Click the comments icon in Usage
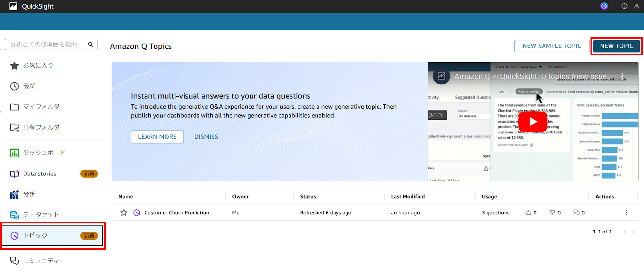644x276 pixels. click(x=576, y=212)
